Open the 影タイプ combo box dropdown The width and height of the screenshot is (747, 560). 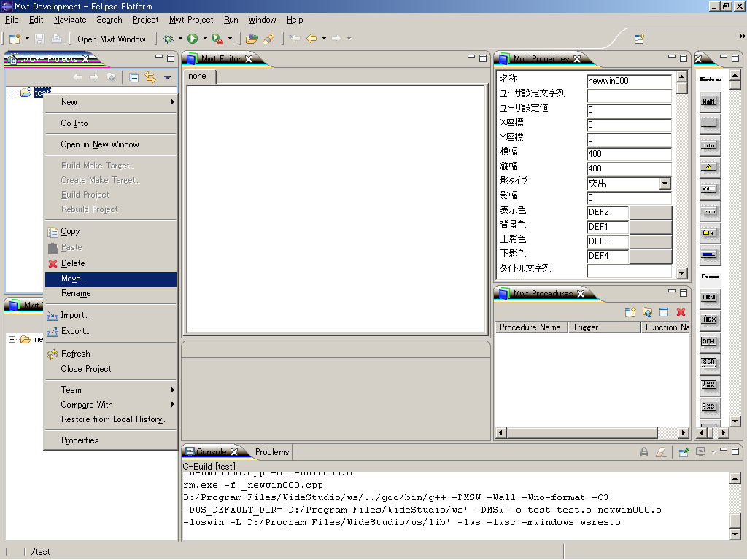point(665,184)
